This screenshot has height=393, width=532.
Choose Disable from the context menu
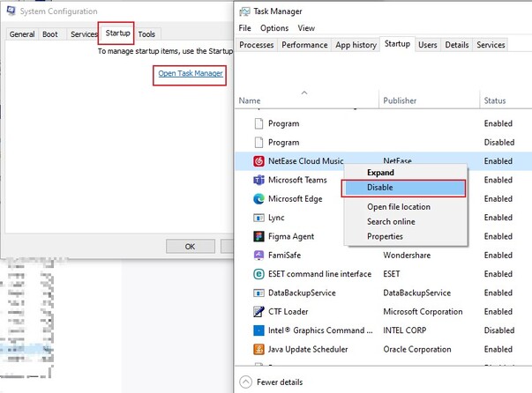coord(404,188)
